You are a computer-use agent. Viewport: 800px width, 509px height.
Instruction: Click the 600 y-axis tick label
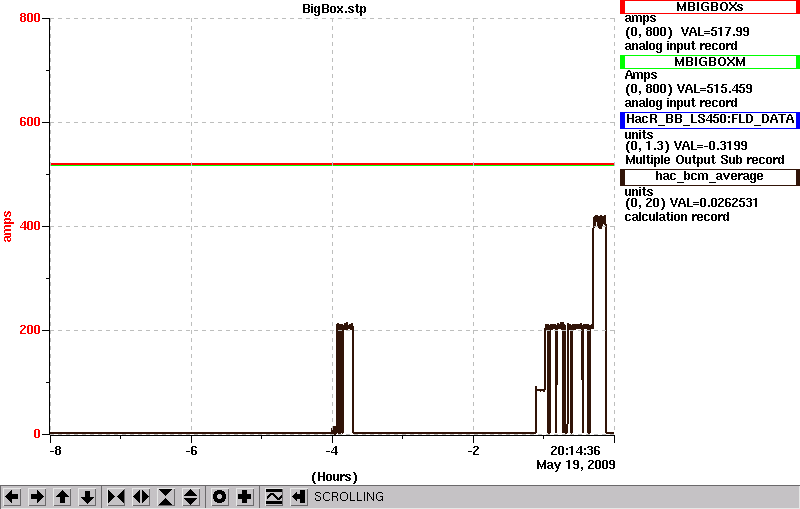tap(30, 122)
